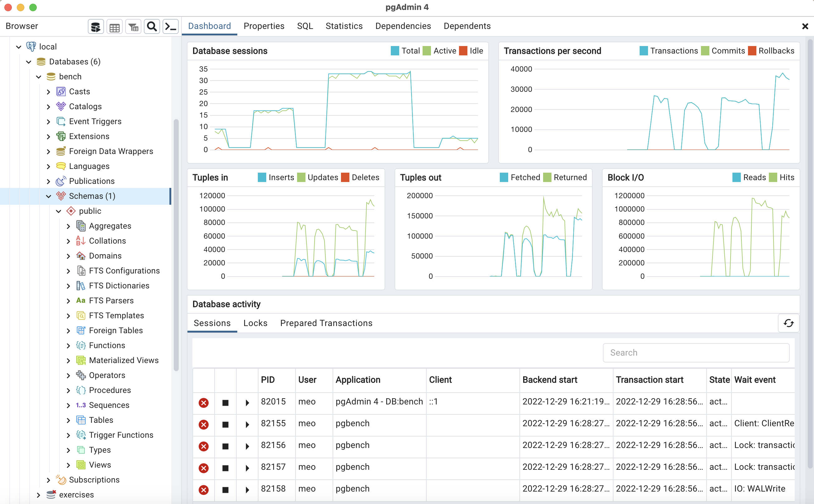The image size is (814, 504).
Task: Open the Search Objects magnifier icon
Action: (x=152, y=26)
